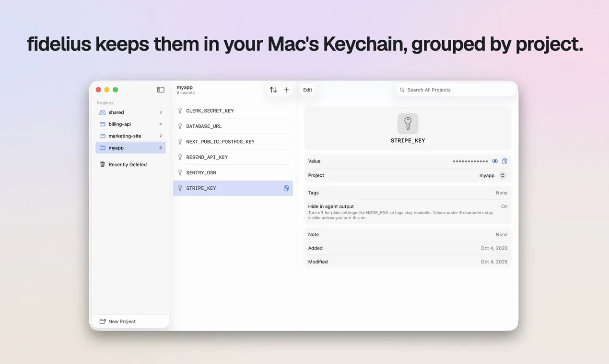This screenshot has height=364, width=609.
Task: Select the NEXT_PUBLIC_POSTHOG_KEY secret
Action: tap(233, 142)
